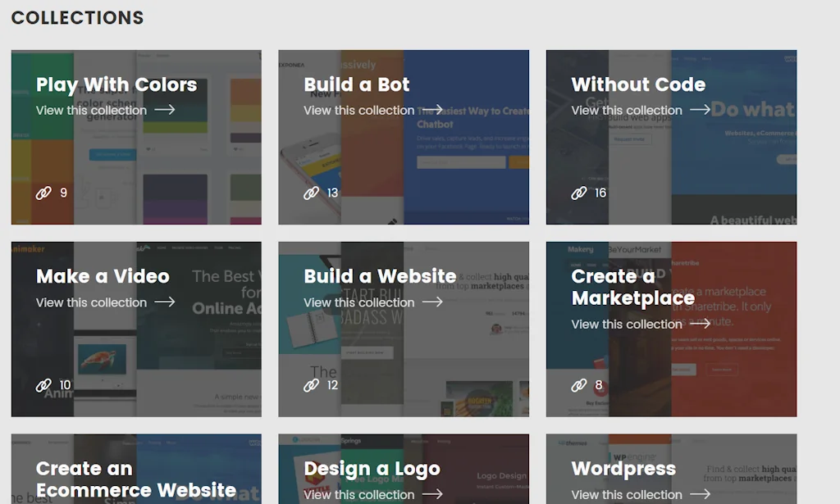This screenshot has height=504, width=840.
Task: Open the Wordpress collection
Action: pyautogui.click(x=628, y=494)
